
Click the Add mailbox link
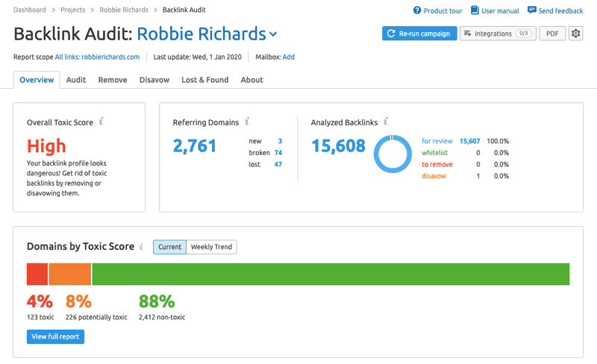(x=288, y=57)
